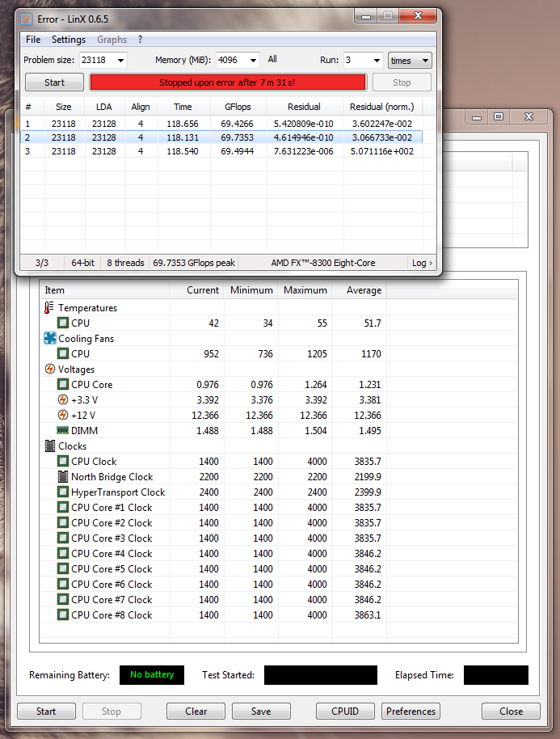This screenshot has height=739, width=560.
Task: Select result row 3 with 69.4944 GFlops
Action: 221,151
